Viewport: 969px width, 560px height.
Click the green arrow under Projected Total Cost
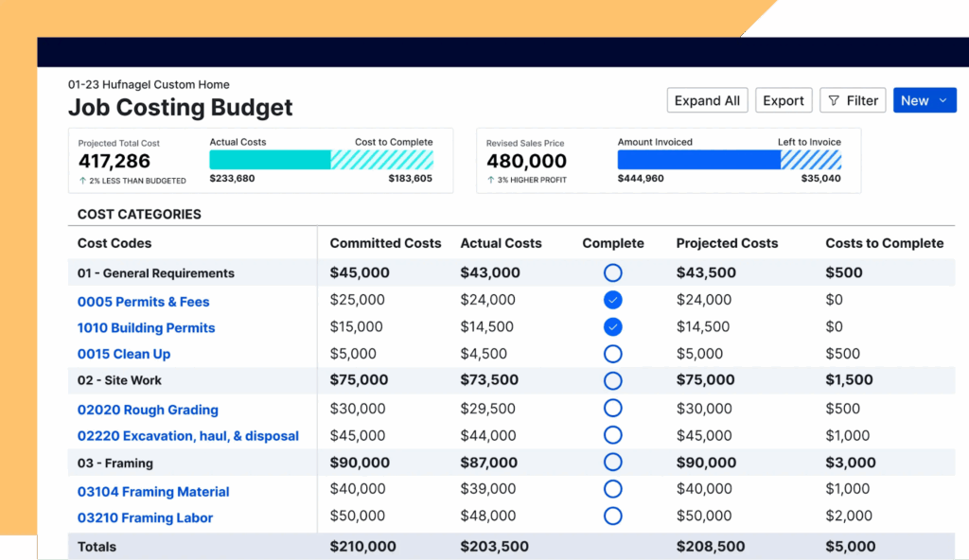(81, 181)
